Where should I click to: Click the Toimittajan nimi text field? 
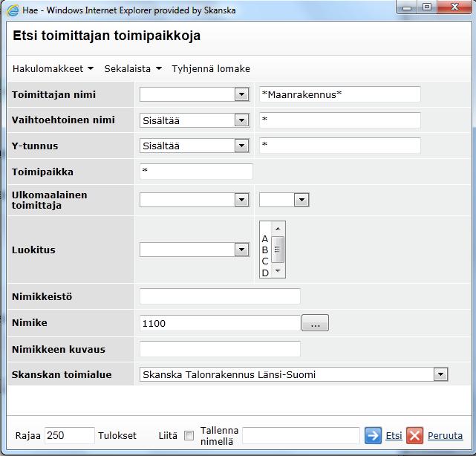tap(339, 94)
